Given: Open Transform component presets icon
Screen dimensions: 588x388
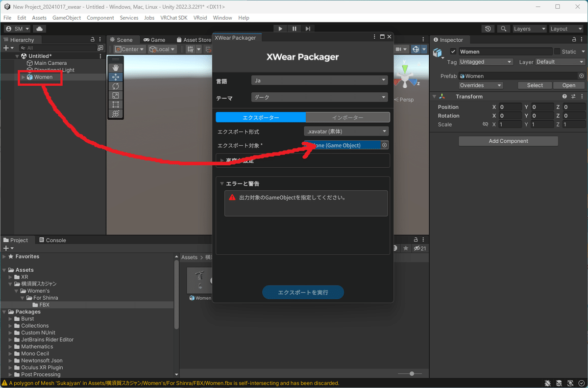Looking at the screenshot, I should point(573,97).
